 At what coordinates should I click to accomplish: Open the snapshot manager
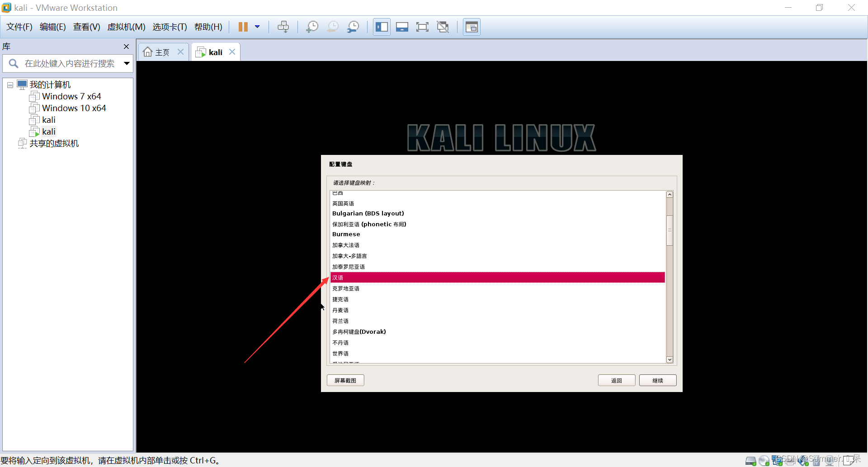pos(353,27)
